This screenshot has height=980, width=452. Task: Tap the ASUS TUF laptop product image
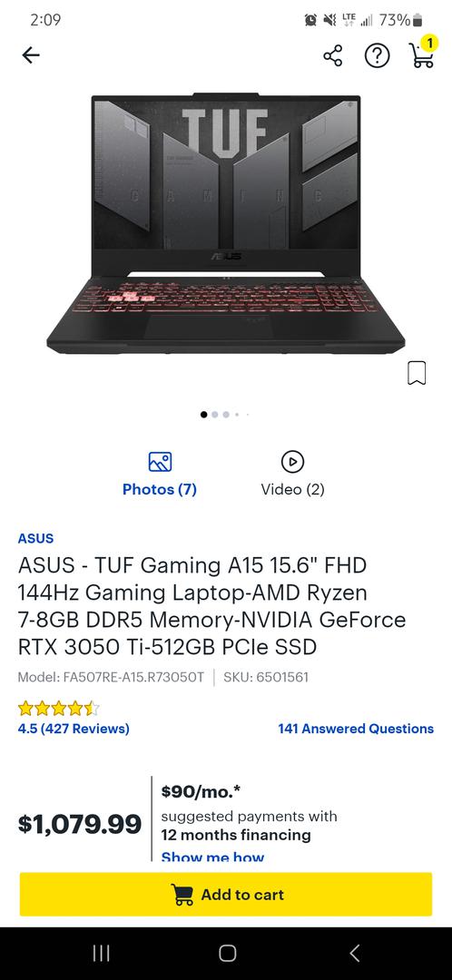pyautogui.click(x=226, y=223)
